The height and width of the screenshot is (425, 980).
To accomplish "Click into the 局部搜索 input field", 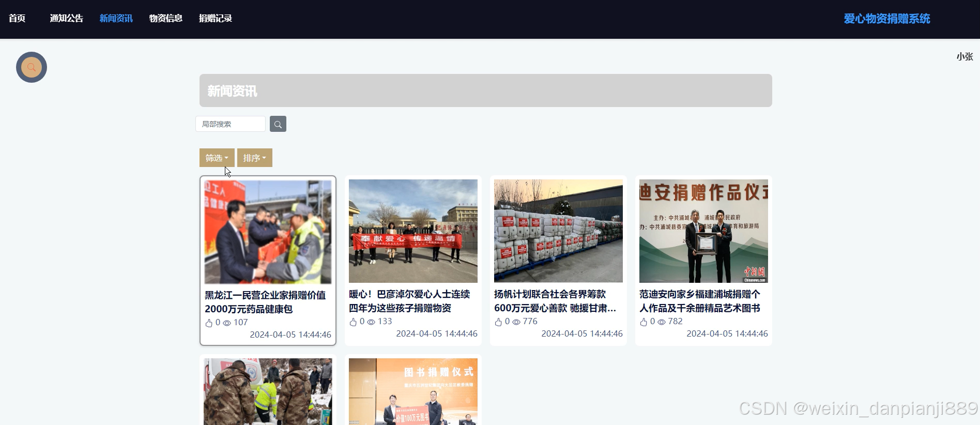I will point(231,124).
